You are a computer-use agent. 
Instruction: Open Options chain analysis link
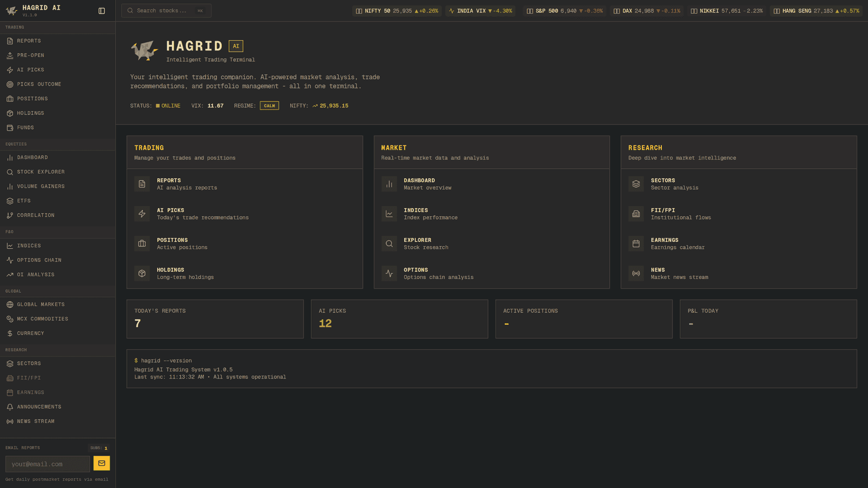pos(492,273)
